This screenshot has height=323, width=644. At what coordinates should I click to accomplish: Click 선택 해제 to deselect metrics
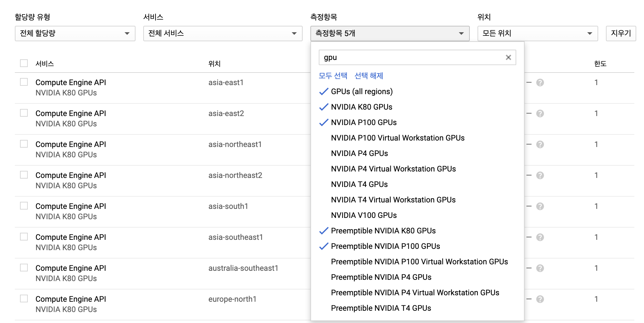(369, 76)
